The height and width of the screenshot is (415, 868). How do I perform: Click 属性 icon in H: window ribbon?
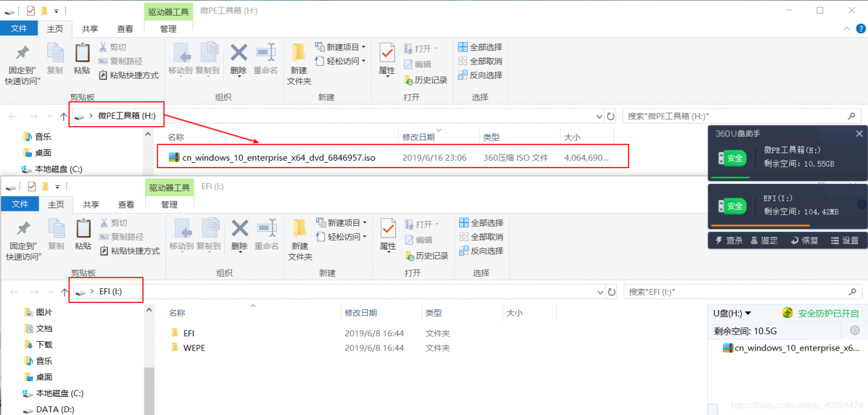387,52
